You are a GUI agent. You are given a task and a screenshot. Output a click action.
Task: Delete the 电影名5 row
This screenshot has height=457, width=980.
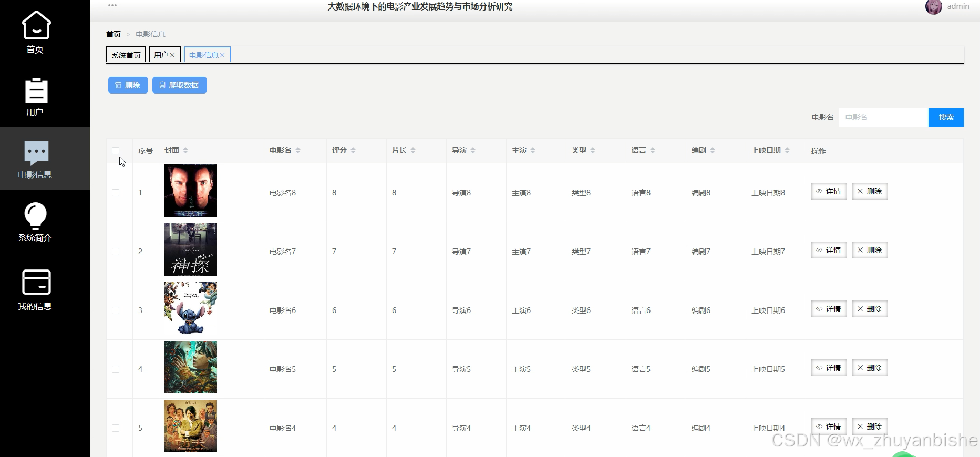(870, 368)
